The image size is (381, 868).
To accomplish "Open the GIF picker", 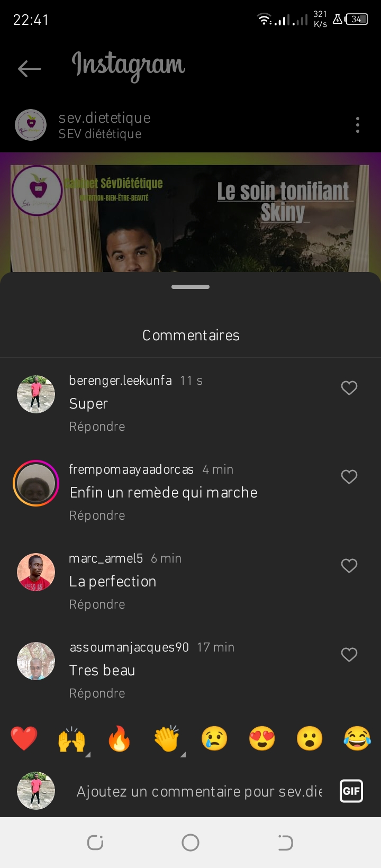I will point(351,791).
